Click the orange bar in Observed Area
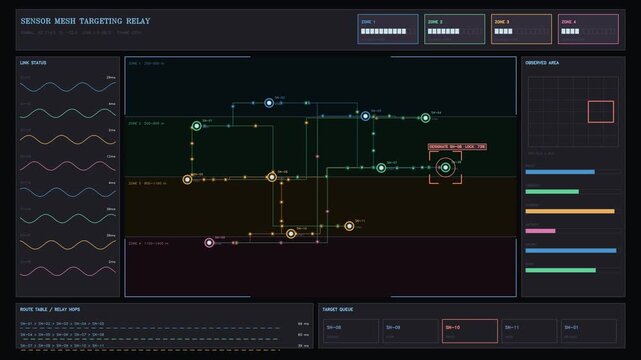This screenshot has width=641, height=360. coord(570,211)
